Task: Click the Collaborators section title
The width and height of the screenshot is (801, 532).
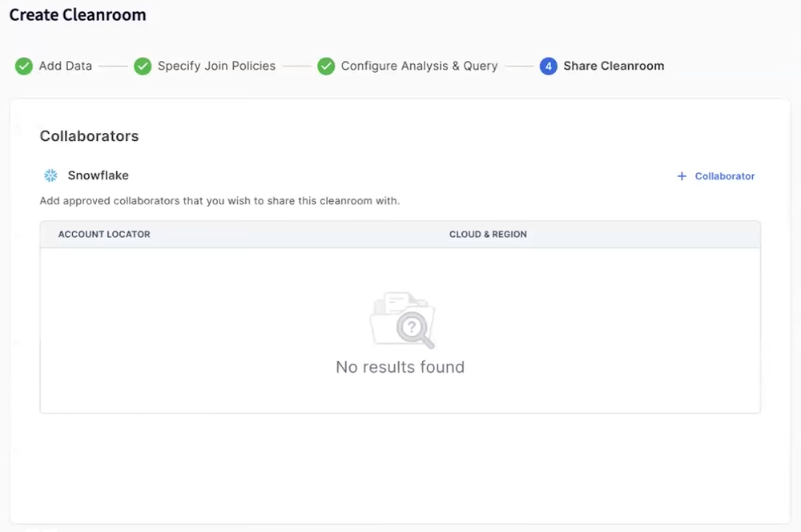Action: pyautogui.click(x=89, y=136)
